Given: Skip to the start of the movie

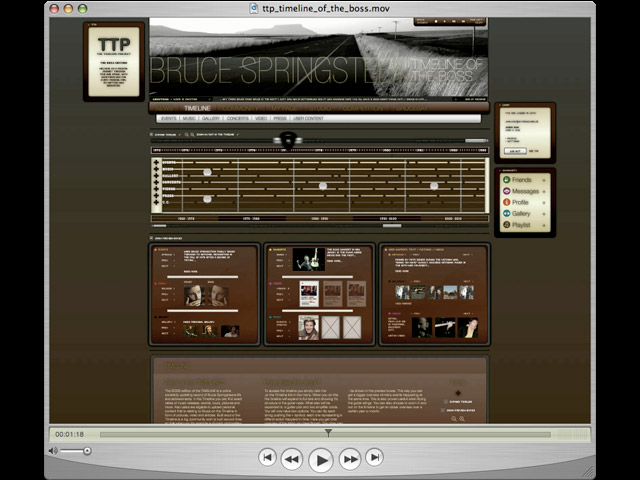Looking at the screenshot, I should pos(267,457).
